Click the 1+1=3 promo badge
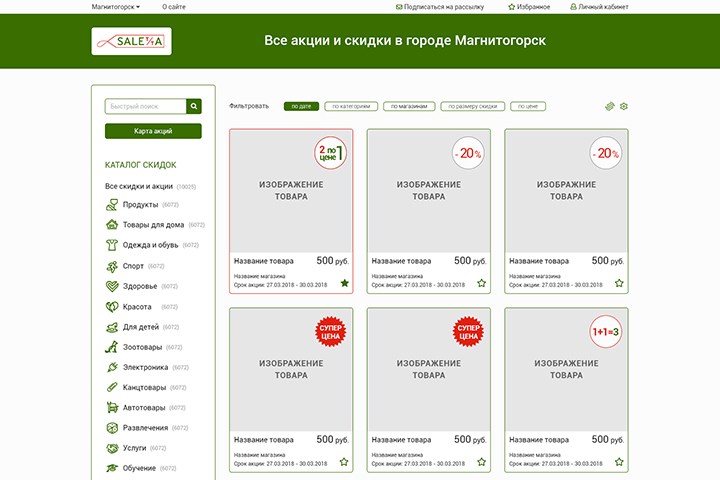Screen dimensions: 720x480 click(x=606, y=332)
